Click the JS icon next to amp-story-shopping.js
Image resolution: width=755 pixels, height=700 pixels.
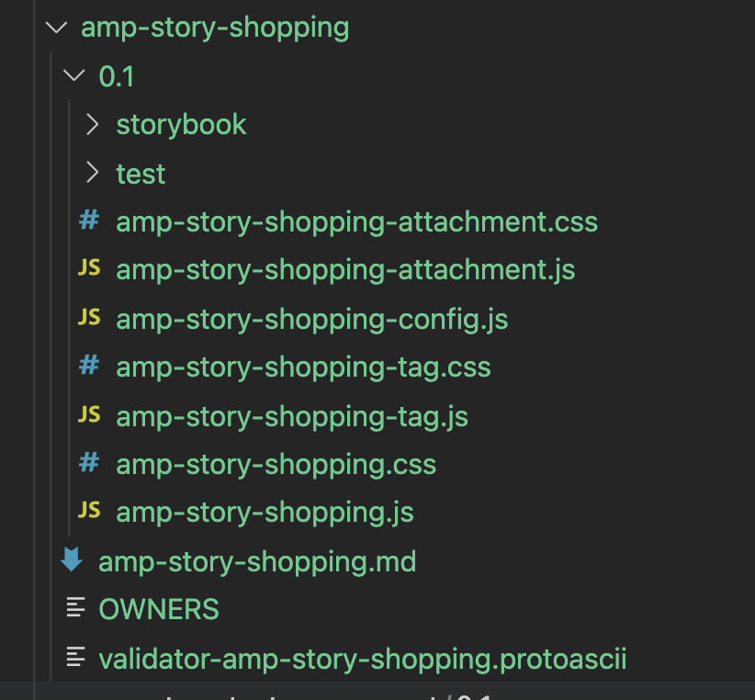click(88, 511)
